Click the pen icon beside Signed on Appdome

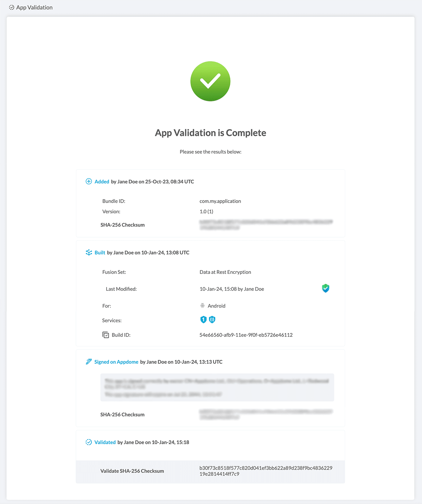[89, 362]
